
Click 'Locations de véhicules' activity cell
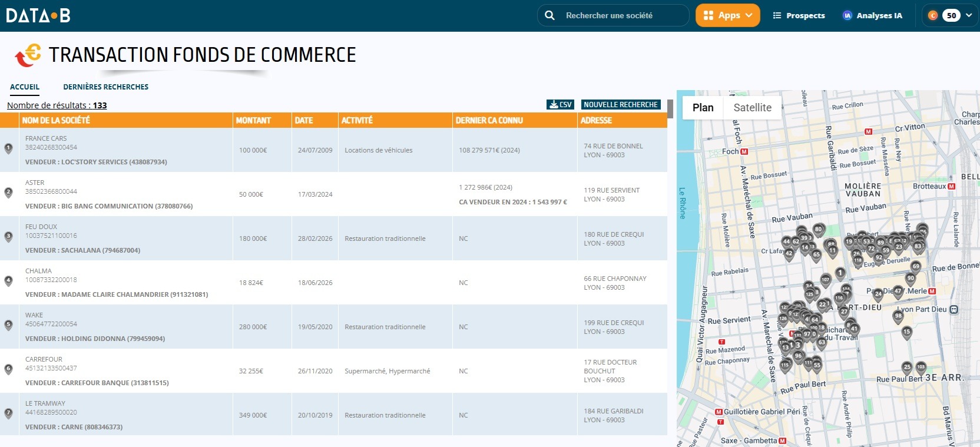(379, 150)
